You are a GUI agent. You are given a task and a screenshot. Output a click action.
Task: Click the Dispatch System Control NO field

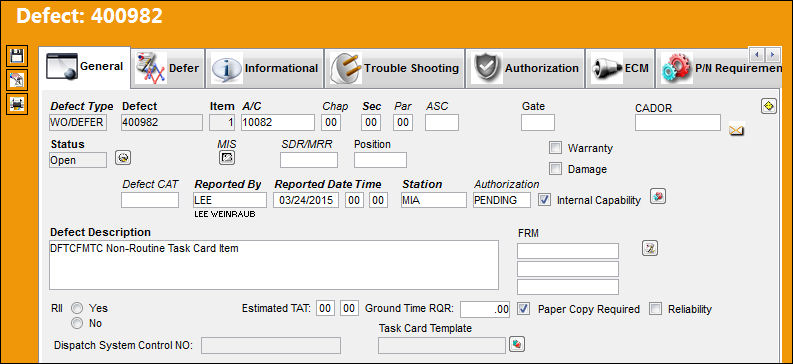tap(271, 345)
